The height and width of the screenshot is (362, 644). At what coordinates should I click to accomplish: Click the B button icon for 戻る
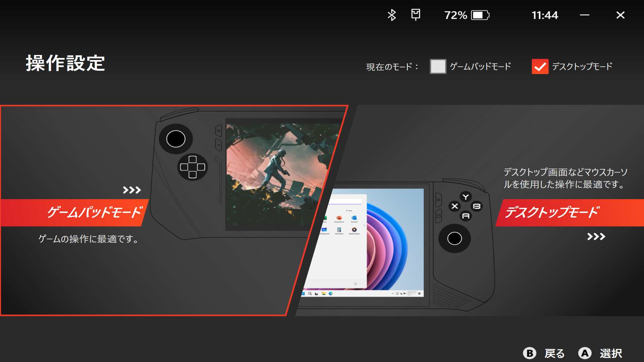click(530, 353)
